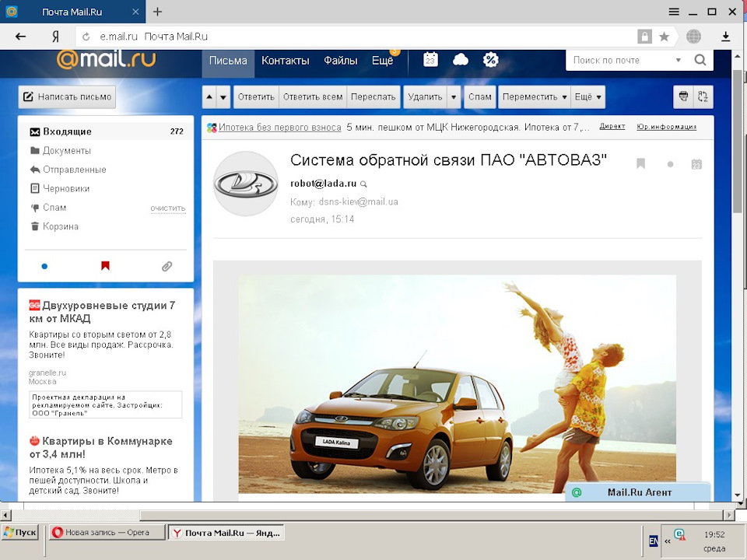747x560 pixels.
Task: Open the Cloud icon in the Mail.ru header
Action: click(x=460, y=60)
